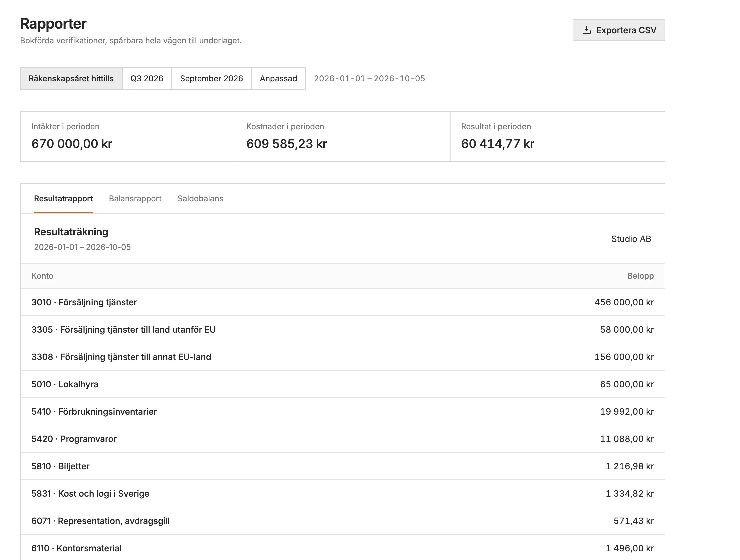Click the Resultaträkning heading
Screen dimensions: 740x560
tap(71, 232)
